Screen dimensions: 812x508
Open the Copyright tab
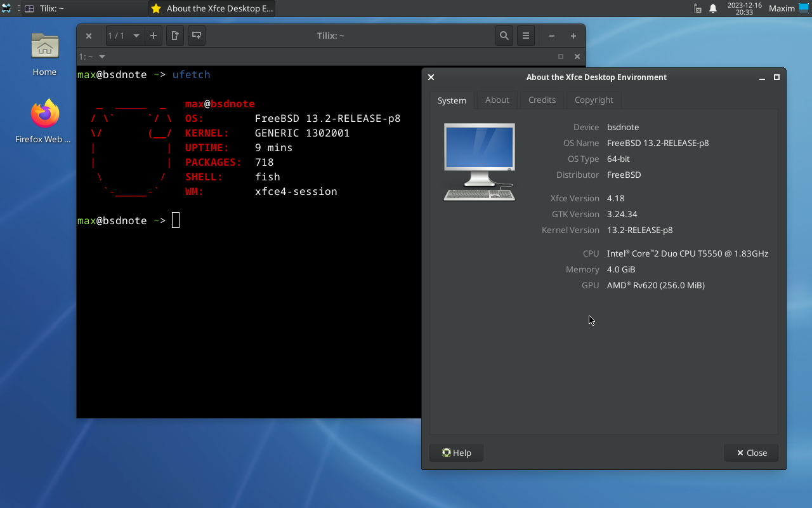594,100
